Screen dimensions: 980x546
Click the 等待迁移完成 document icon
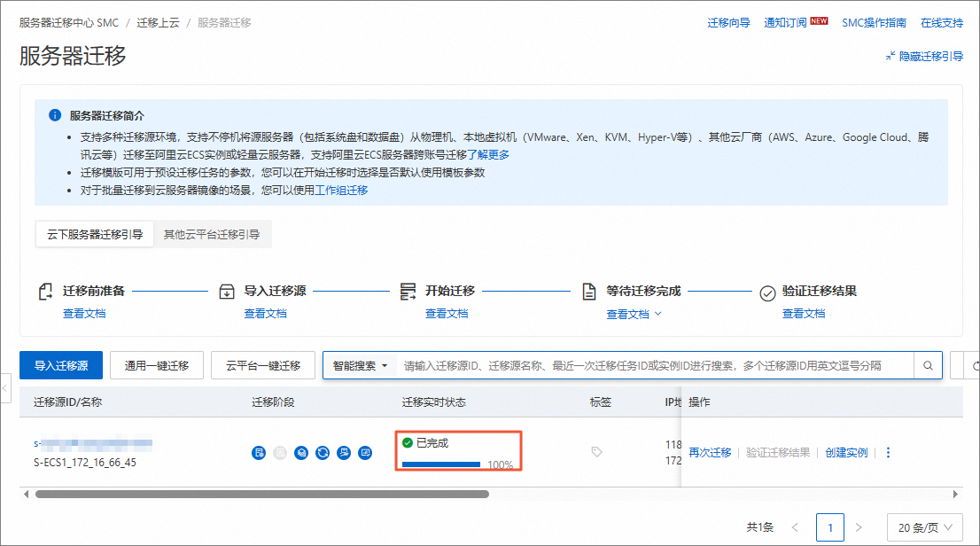tap(588, 292)
